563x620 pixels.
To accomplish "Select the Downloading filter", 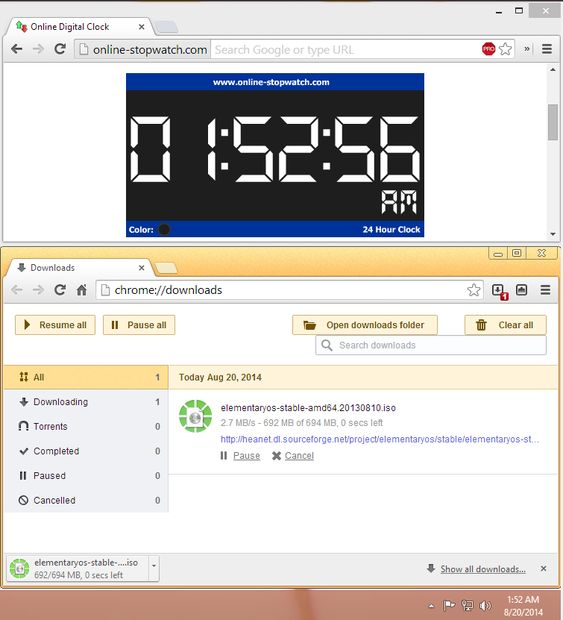I will coord(86,402).
